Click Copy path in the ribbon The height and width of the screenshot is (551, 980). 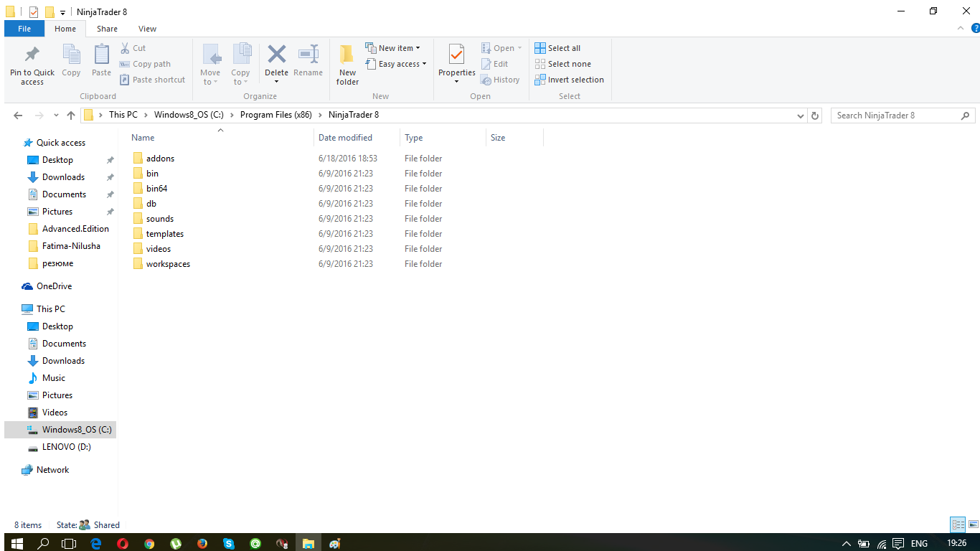pyautogui.click(x=144, y=64)
